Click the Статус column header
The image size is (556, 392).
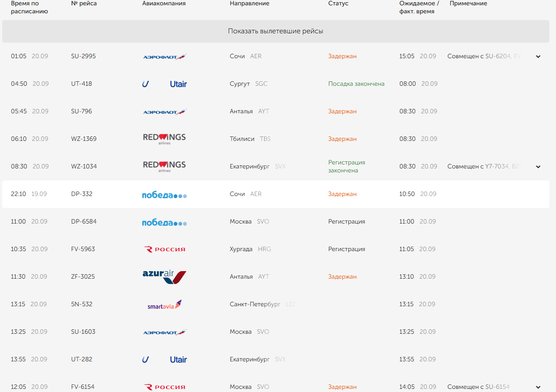click(338, 4)
